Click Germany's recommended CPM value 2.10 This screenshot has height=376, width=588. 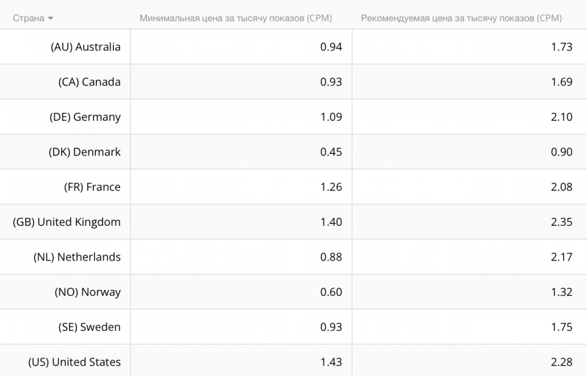(x=561, y=117)
